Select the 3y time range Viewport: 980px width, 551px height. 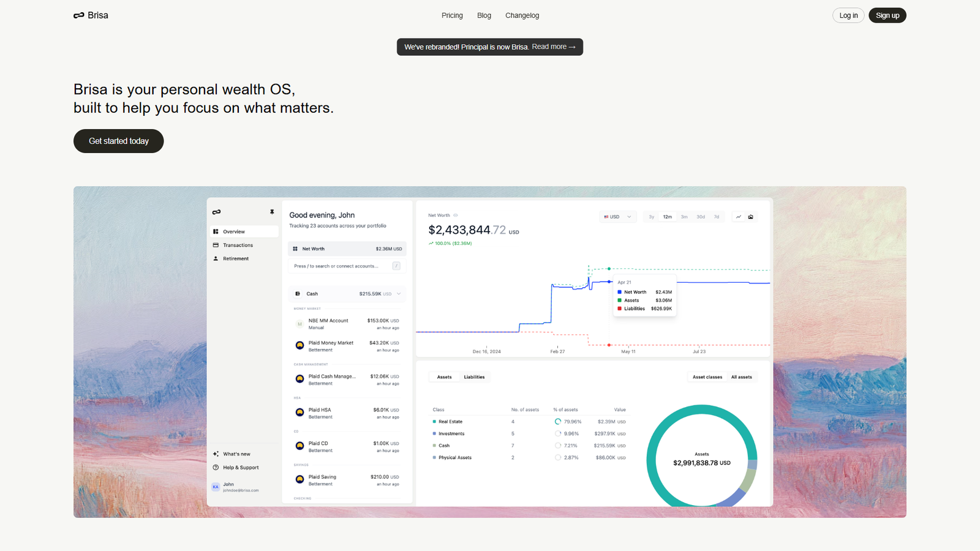point(652,217)
